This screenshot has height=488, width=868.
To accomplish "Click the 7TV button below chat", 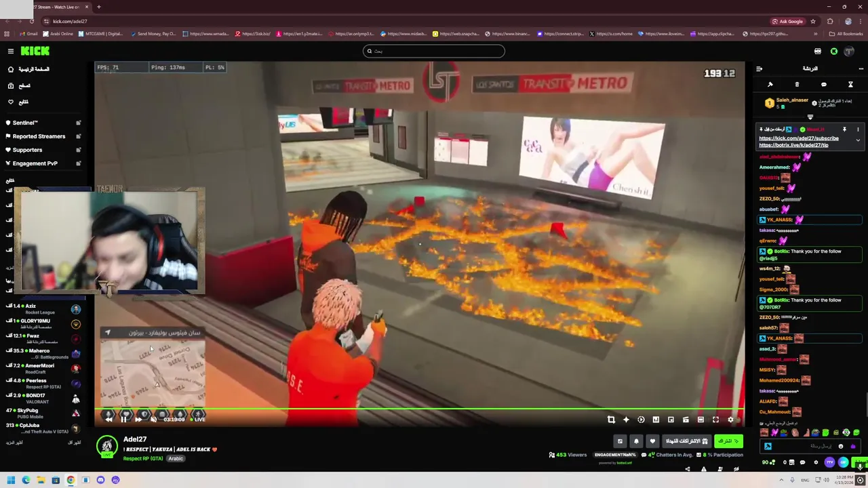I will pos(829,462).
